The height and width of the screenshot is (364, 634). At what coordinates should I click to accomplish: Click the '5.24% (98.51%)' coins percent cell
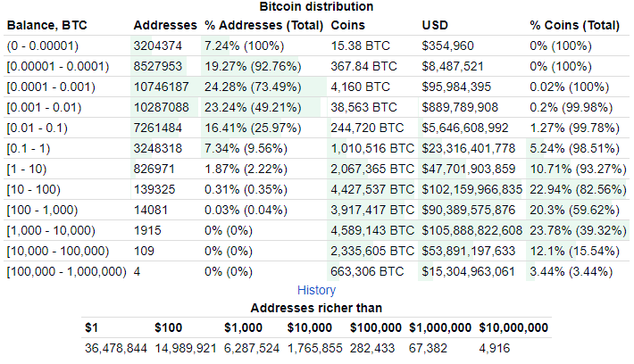[574, 149]
